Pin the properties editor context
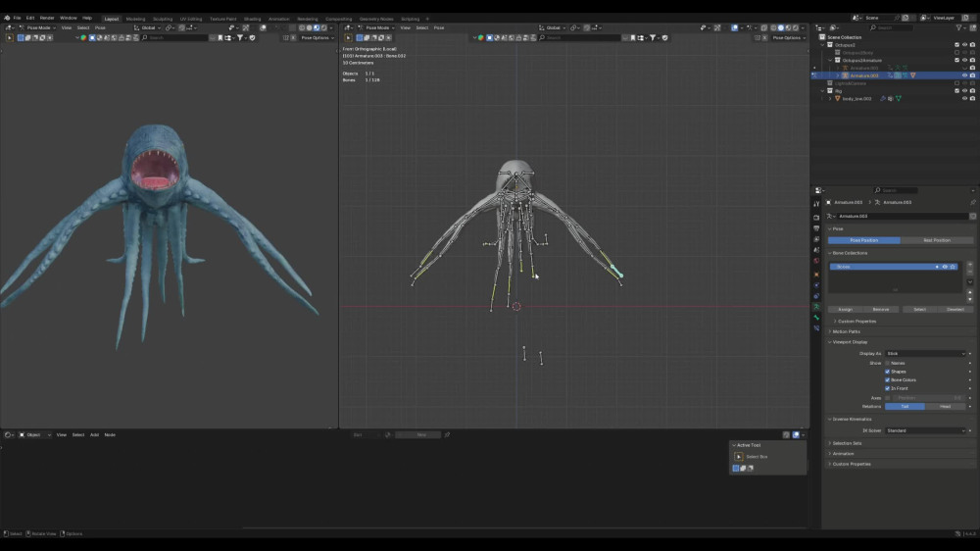 972,202
